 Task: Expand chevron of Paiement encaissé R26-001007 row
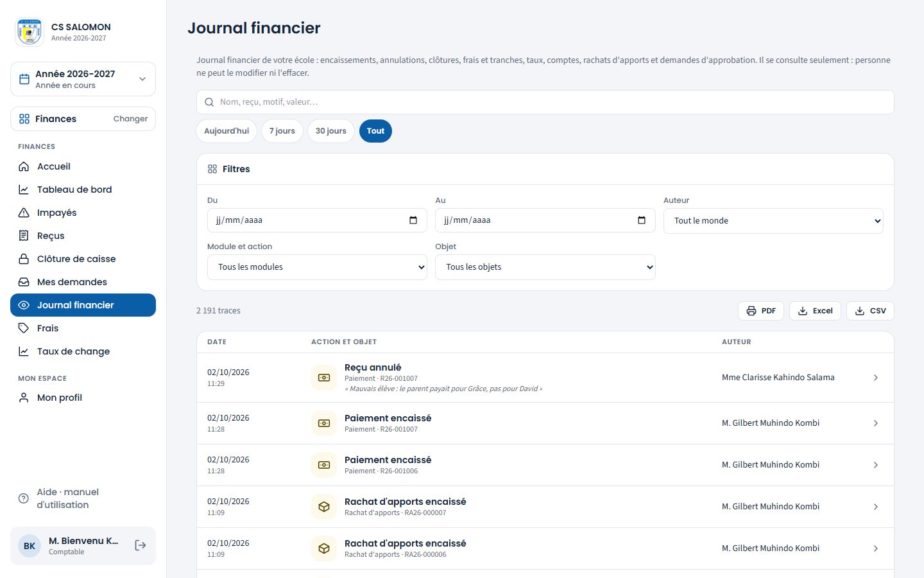coord(876,423)
